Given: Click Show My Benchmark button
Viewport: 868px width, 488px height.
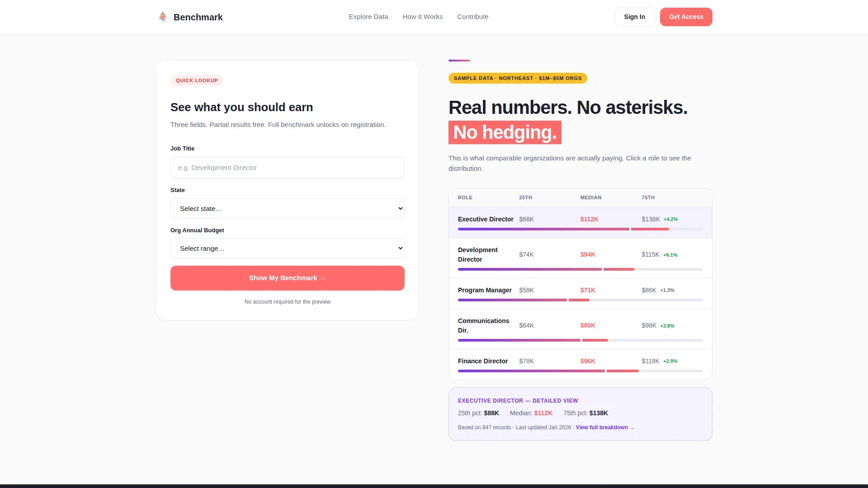Looking at the screenshot, I should point(288,278).
